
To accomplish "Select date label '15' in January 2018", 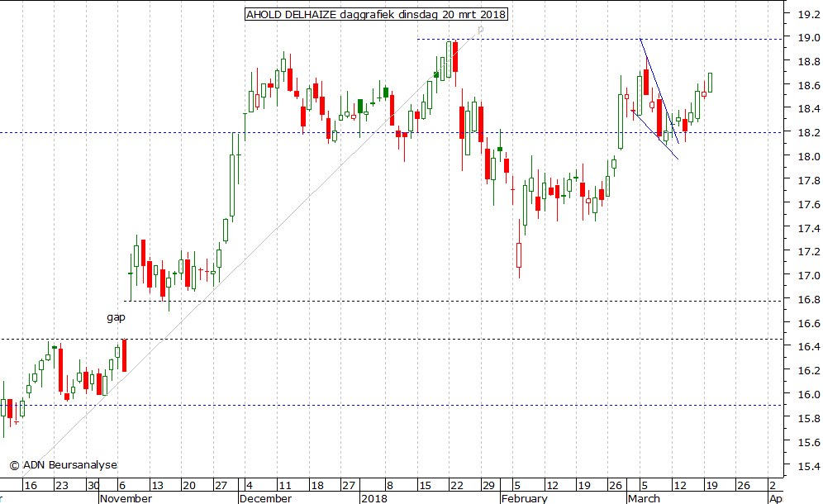I will coord(425,486).
